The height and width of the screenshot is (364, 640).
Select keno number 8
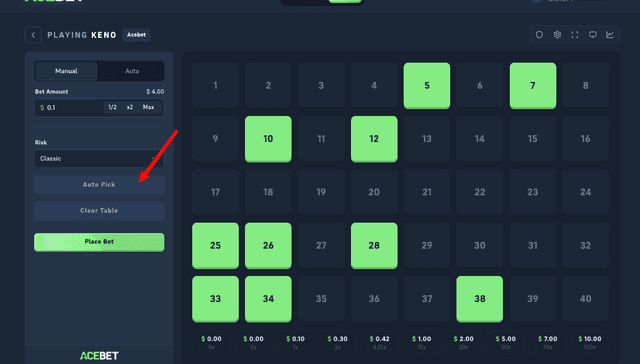(x=585, y=86)
